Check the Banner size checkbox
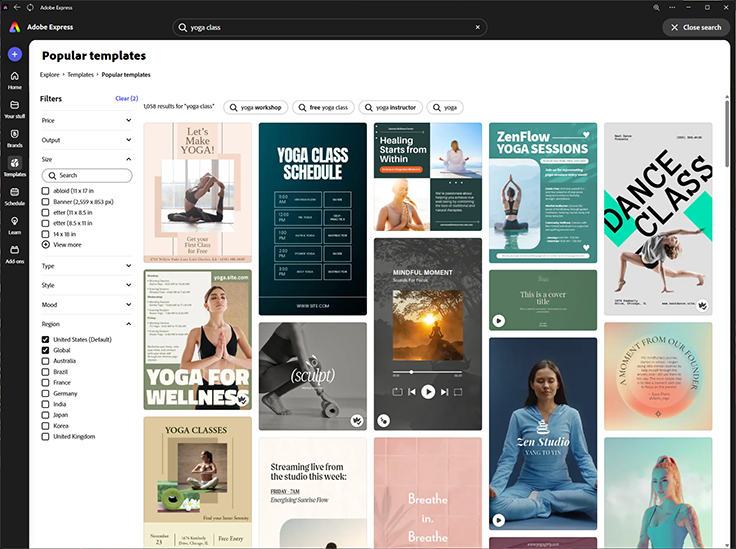This screenshot has height=549, width=736. [x=45, y=201]
